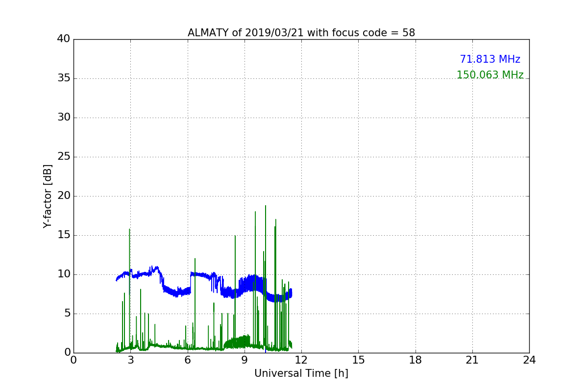Image resolution: width=588 pixels, height=392 pixels.
Task: Click y-axis tick label 25
Action: click(64, 157)
